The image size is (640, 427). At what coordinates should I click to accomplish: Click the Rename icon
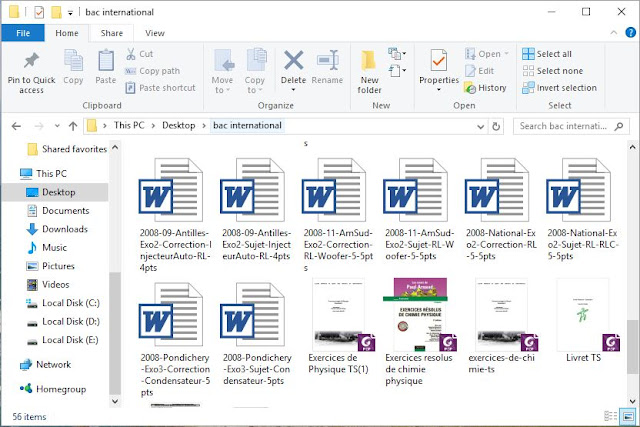[327, 60]
